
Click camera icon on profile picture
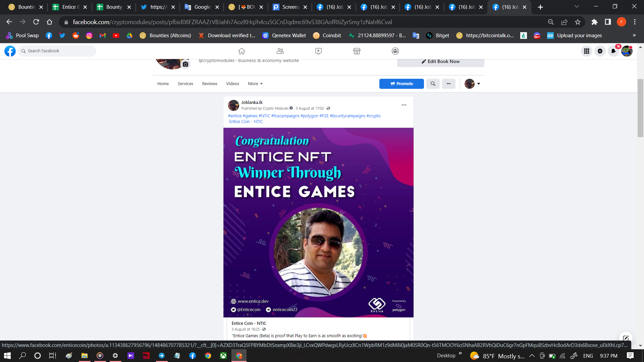click(x=185, y=64)
